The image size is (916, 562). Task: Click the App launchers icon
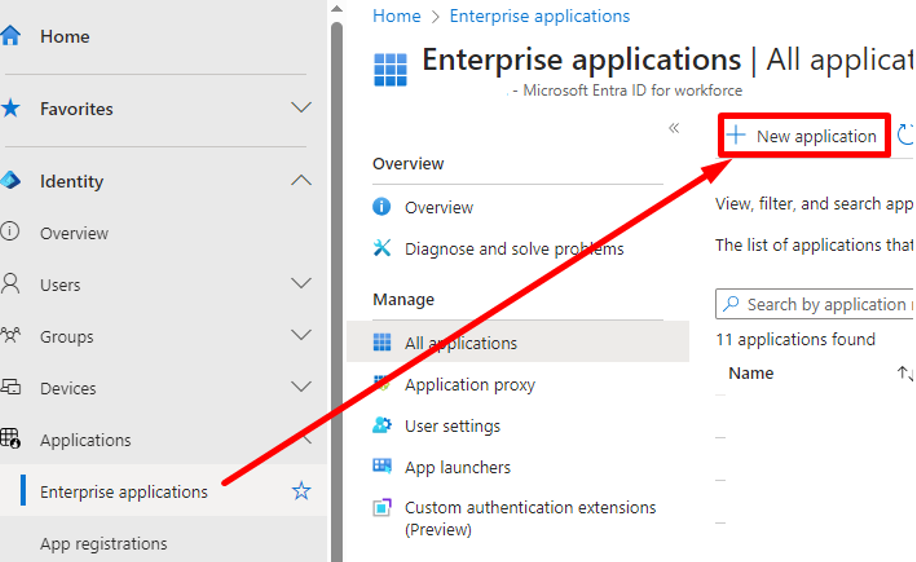[x=382, y=466]
